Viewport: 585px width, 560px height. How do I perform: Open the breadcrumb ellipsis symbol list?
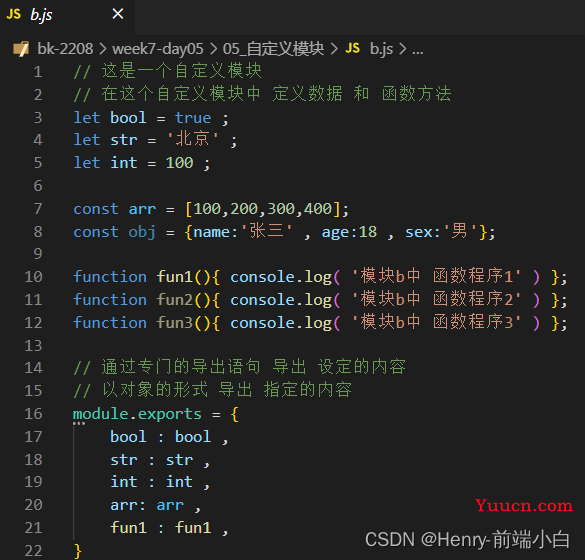(x=417, y=50)
